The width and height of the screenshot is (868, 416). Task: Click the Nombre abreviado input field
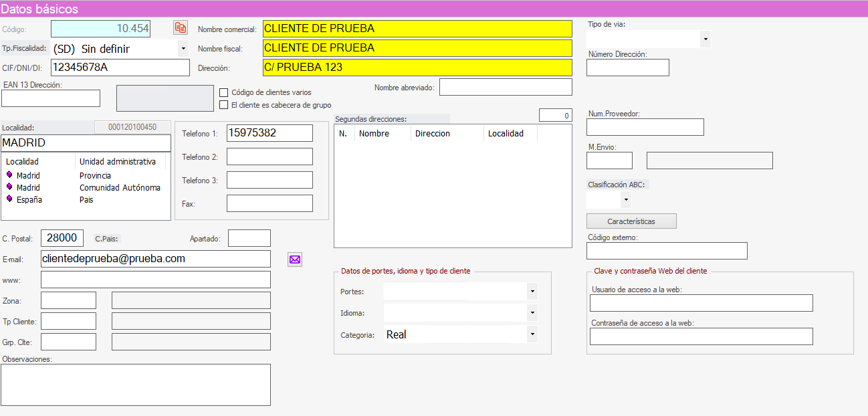click(506, 88)
